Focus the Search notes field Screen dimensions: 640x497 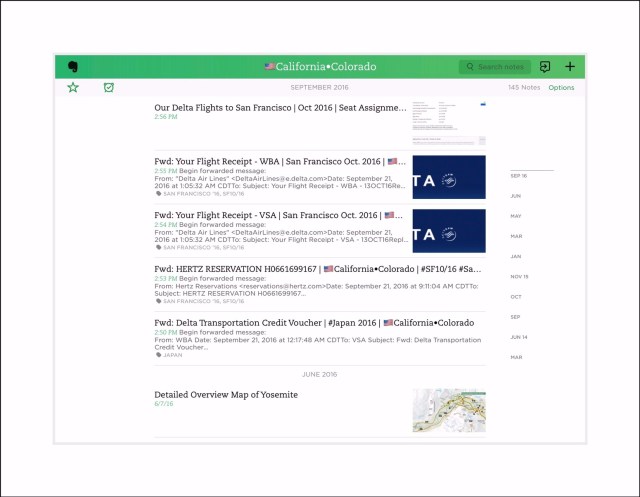point(500,67)
